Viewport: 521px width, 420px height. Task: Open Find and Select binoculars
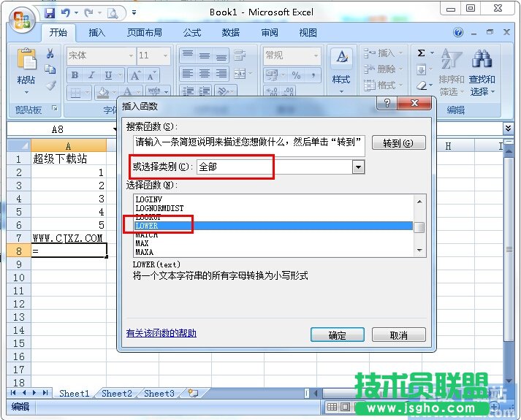[482, 61]
